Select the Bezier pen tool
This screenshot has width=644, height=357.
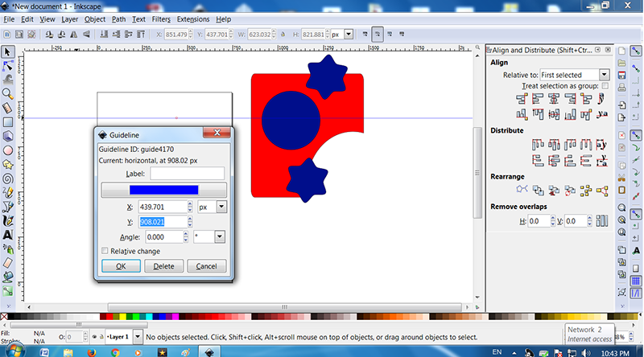8,207
